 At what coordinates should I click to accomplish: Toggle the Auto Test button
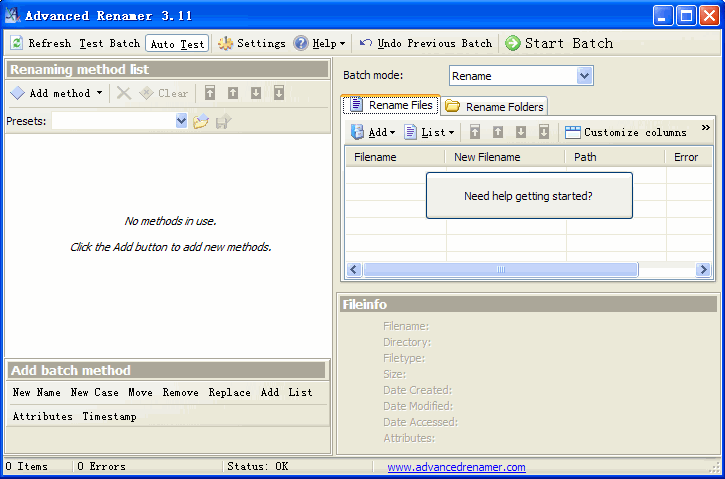click(x=177, y=44)
